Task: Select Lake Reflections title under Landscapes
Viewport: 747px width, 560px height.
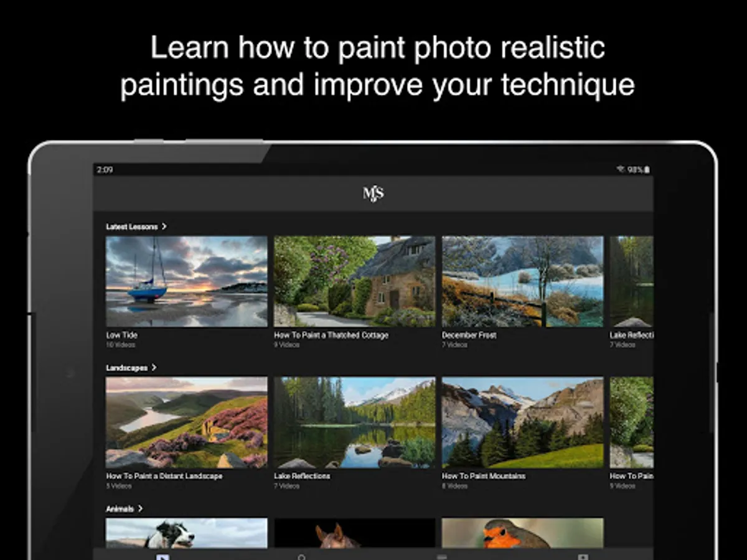Action: tap(303, 476)
